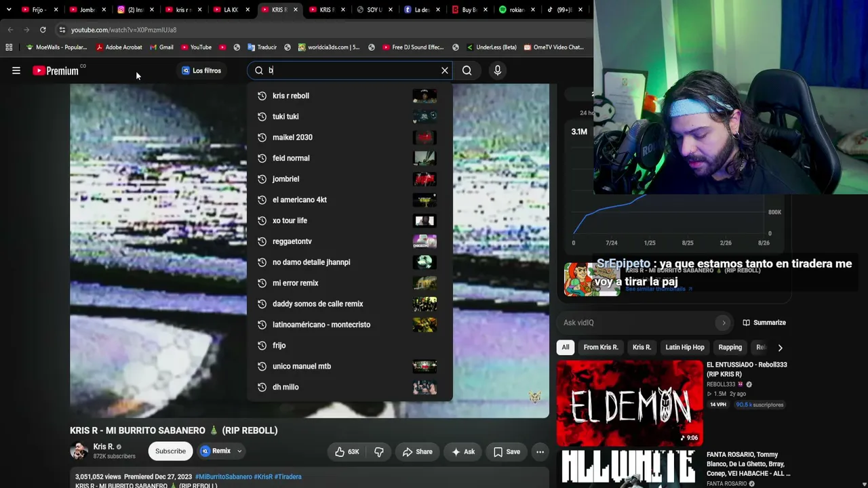Open the ALL WHITE video thumbnail
Viewport: 868px width, 488px height.
[x=630, y=469]
